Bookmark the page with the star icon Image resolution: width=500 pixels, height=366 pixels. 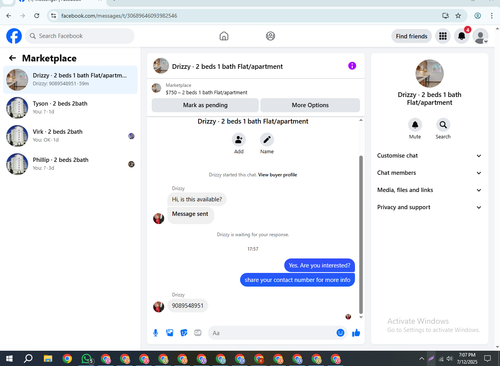(x=458, y=16)
